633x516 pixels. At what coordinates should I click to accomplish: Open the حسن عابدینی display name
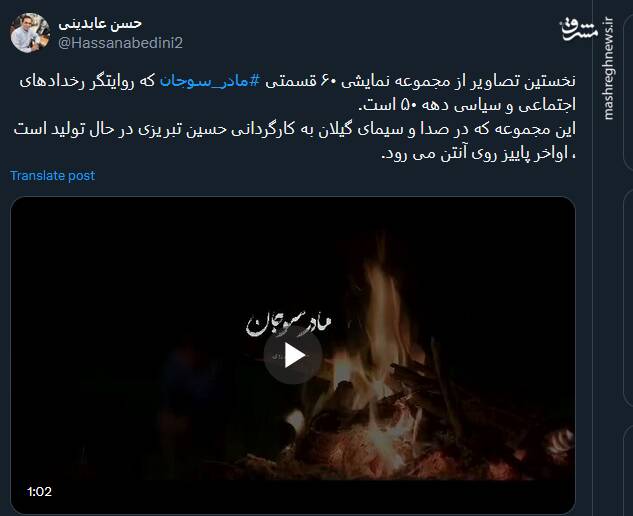click(x=100, y=23)
